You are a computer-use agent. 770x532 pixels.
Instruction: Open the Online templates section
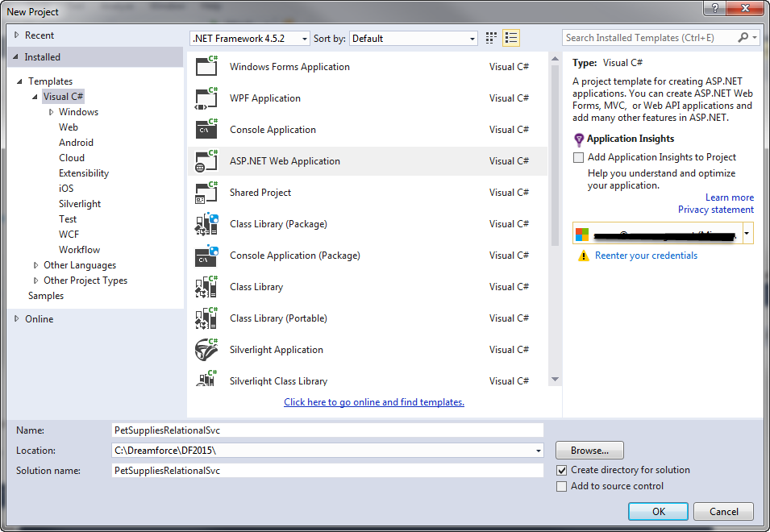click(39, 319)
